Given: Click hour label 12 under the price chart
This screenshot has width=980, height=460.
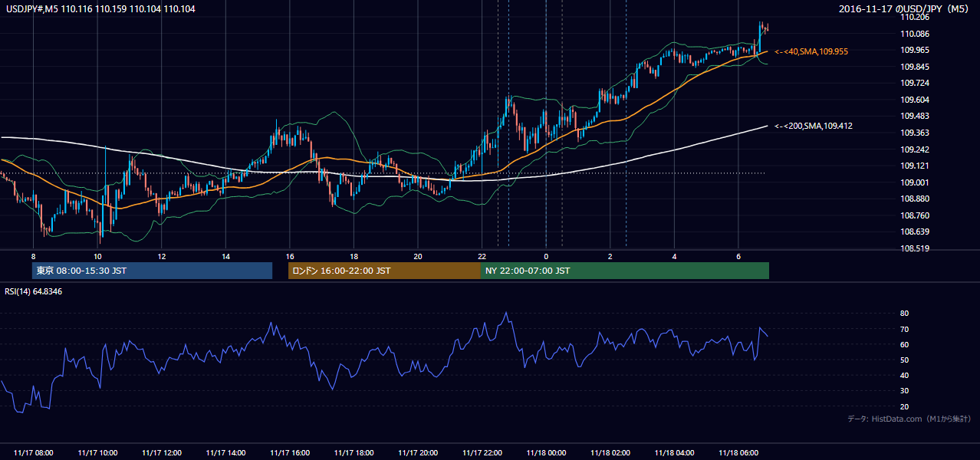Looking at the screenshot, I should coord(162,256).
